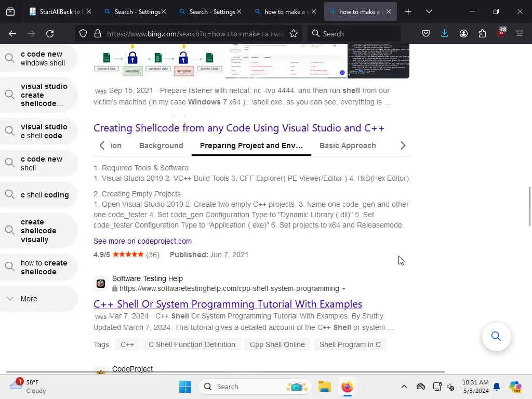532x399 pixels.
Task: Open File Explorer from taskbar
Action: (x=324, y=387)
